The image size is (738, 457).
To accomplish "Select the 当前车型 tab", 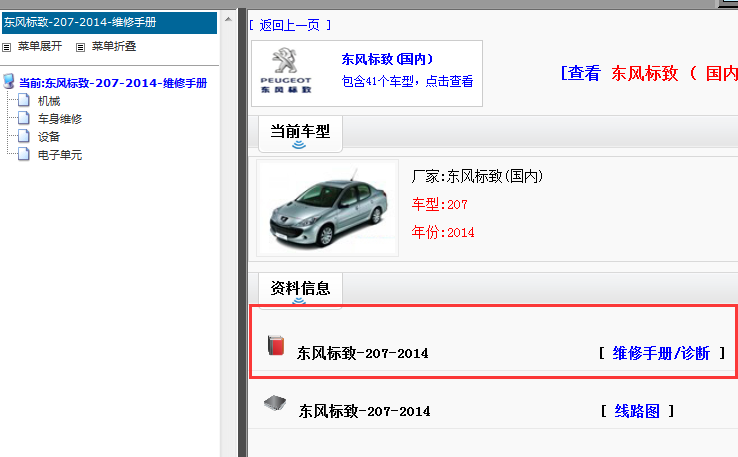I will (300, 134).
